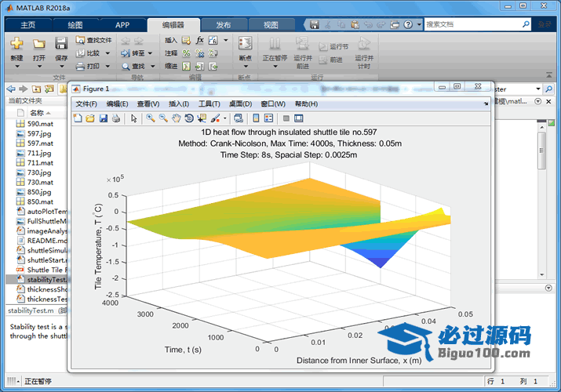Expand the 比较 dropdown arrow
Screen dimensions: 561x392
pyautogui.click(x=107, y=53)
